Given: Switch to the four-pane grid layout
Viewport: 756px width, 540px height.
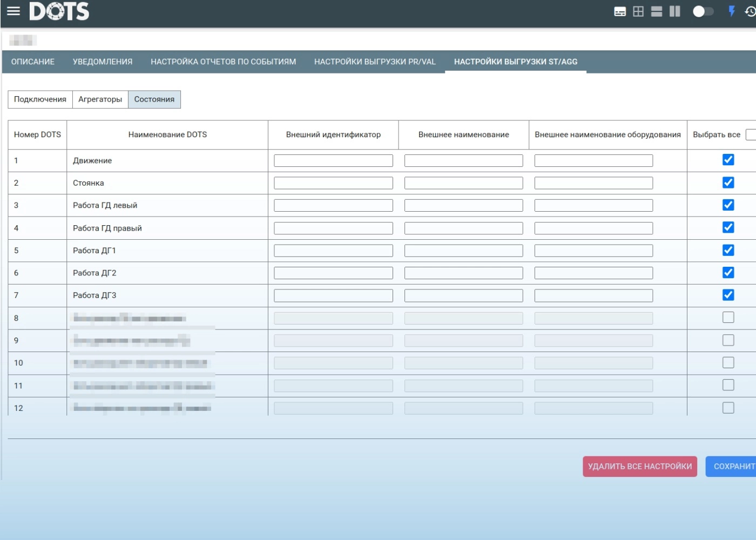Looking at the screenshot, I should click(x=638, y=12).
